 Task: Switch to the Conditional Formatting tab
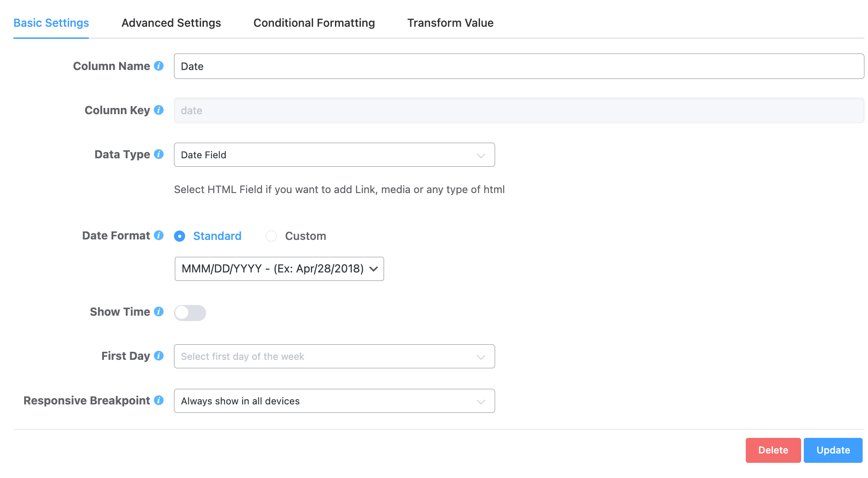(314, 23)
